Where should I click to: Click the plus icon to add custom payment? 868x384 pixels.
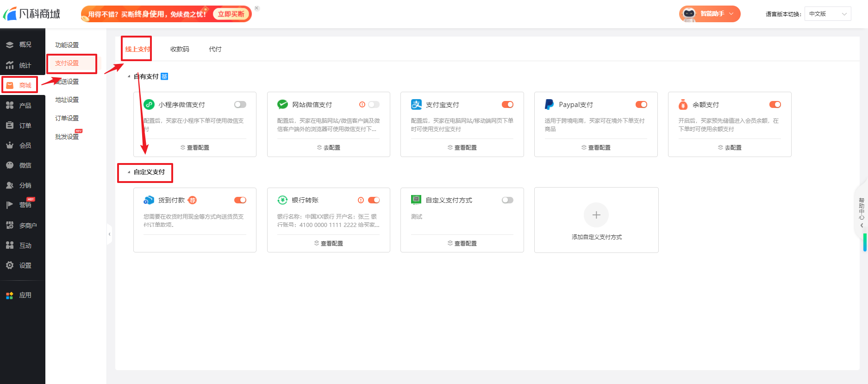pyautogui.click(x=596, y=215)
